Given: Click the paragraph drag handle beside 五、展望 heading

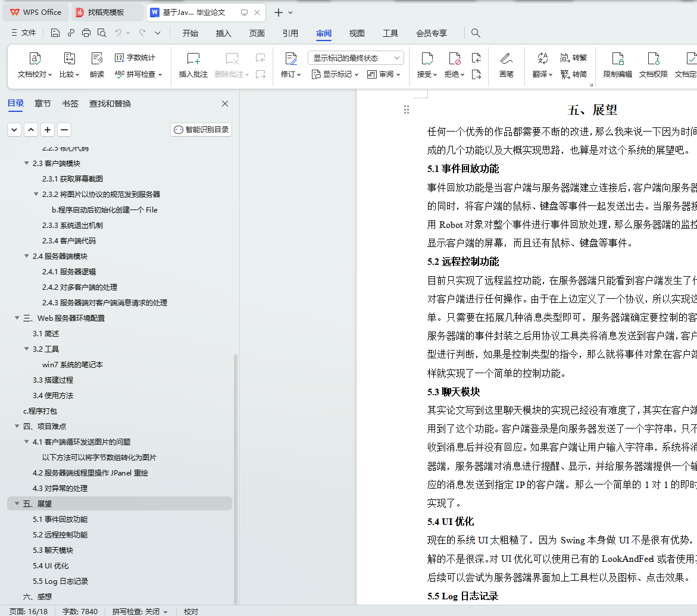Looking at the screenshot, I should (x=407, y=110).
